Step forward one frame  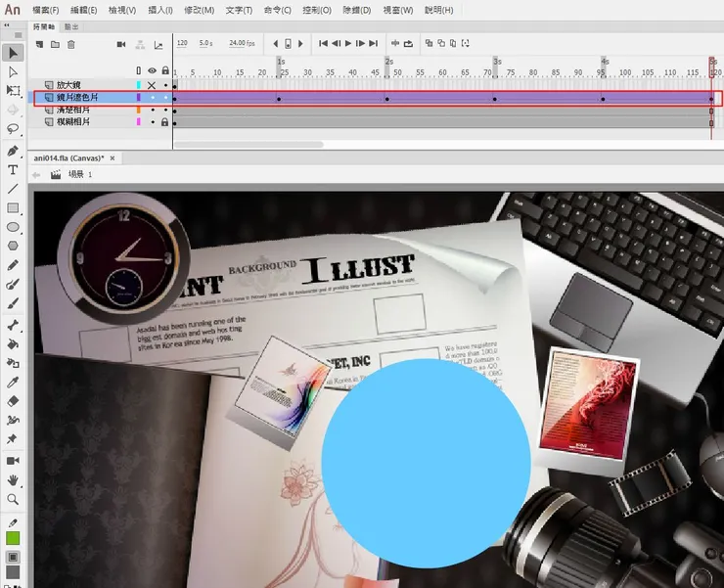(361, 43)
